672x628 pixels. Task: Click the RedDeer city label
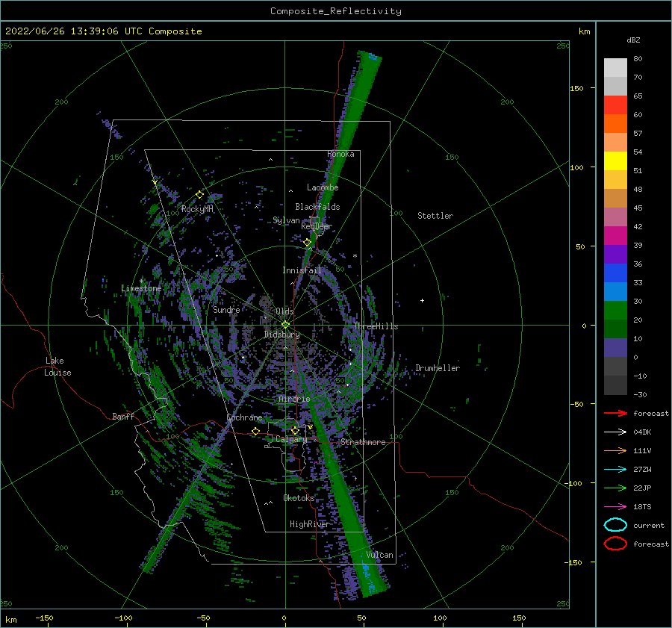(317, 226)
